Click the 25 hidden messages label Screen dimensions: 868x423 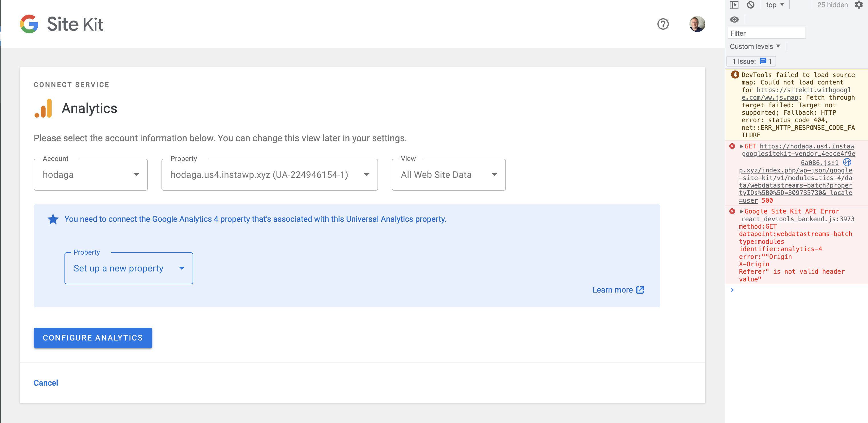(832, 5)
